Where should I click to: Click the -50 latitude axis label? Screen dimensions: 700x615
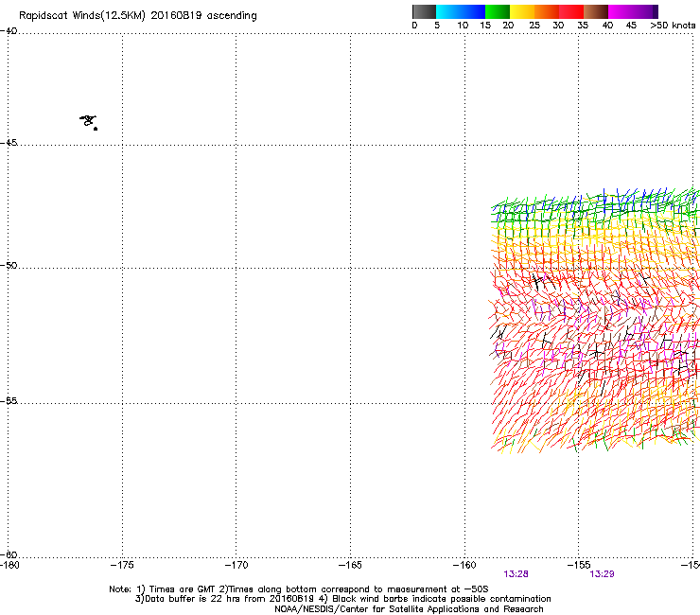click(9, 265)
